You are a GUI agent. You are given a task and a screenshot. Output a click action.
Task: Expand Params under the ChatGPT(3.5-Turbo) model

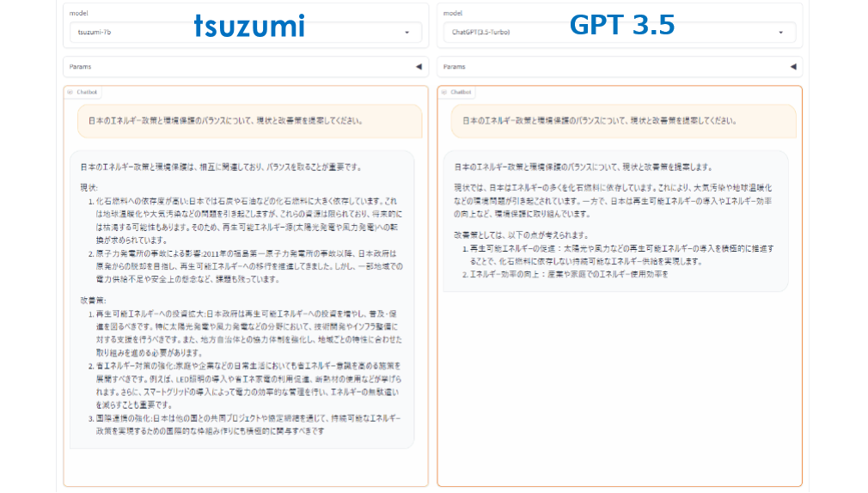click(x=620, y=66)
